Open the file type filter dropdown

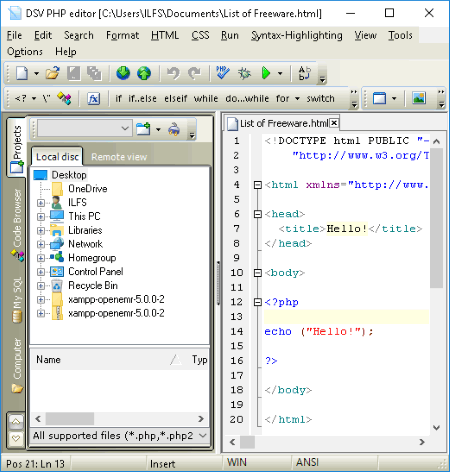[120, 435]
